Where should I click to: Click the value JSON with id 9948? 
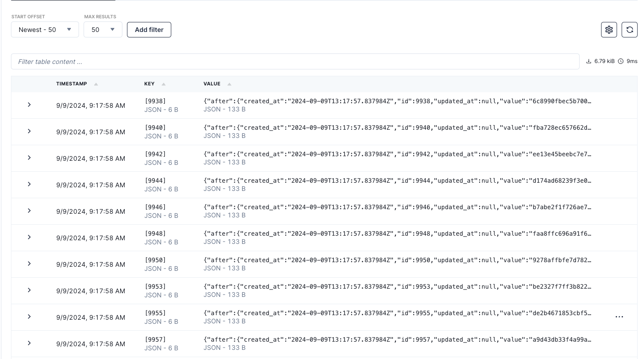point(398,233)
